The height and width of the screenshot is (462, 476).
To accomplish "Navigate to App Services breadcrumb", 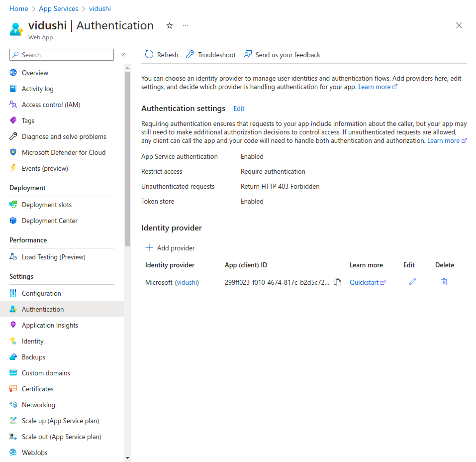I will (58, 8).
